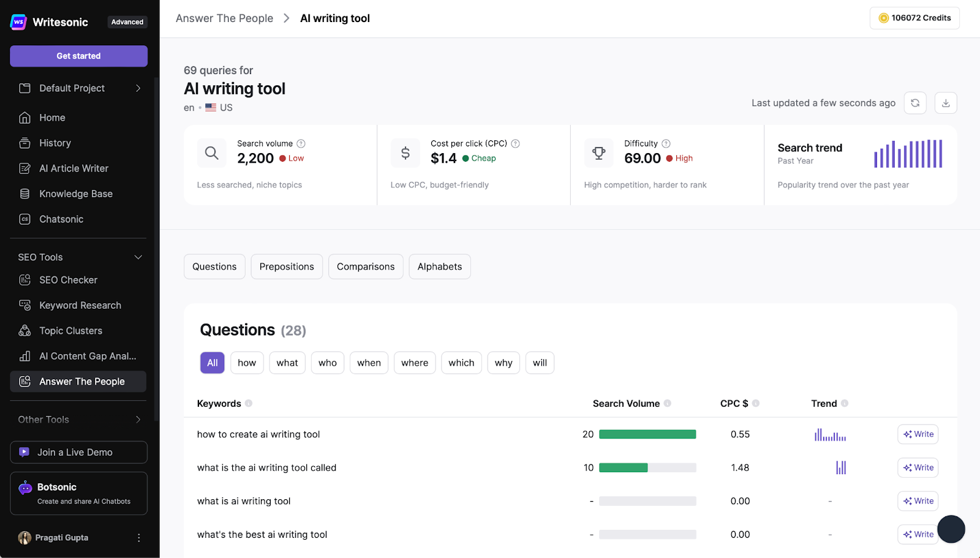Download the keyword report
Image resolution: width=980 pixels, height=558 pixels.
click(x=946, y=103)
